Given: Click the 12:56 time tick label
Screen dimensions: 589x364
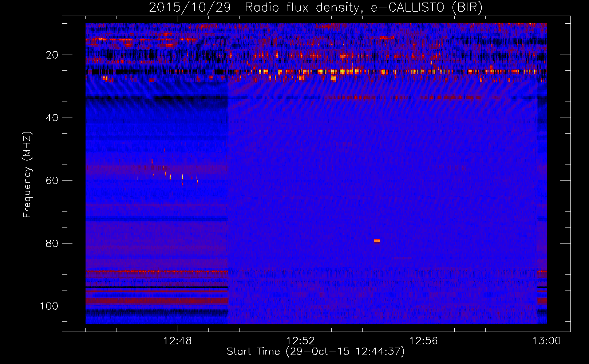Looking at the screenshot, I should [x=424, y=341].
